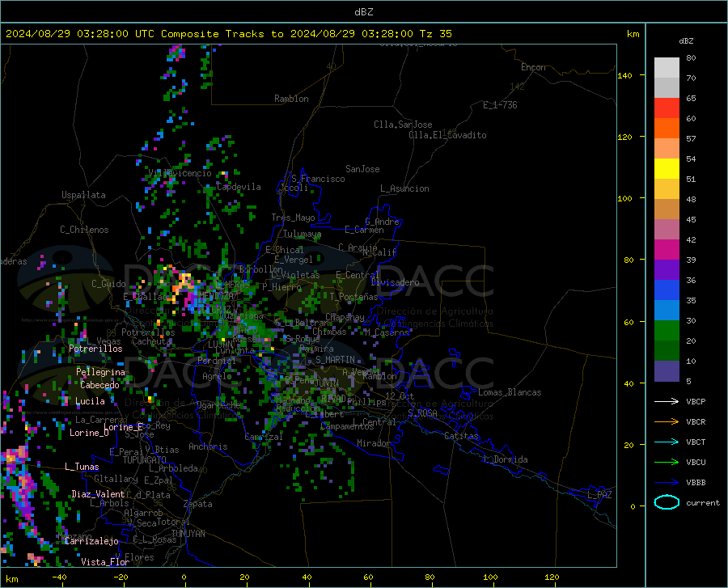Click the violet 39 dBZ color swatch
Viewport: 728px width, 588px height.
tap(667, 269)
